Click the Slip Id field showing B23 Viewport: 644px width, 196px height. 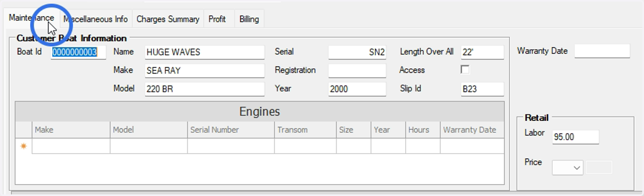click(482, 89)
